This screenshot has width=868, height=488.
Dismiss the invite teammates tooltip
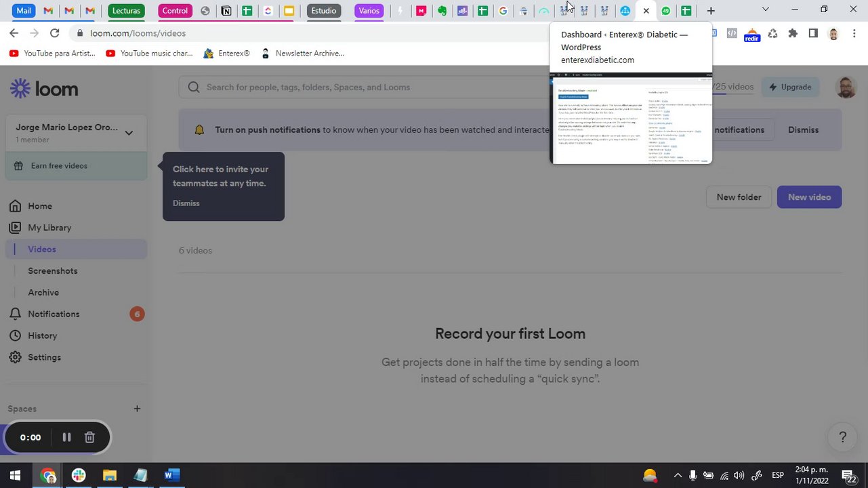point(186,203)
